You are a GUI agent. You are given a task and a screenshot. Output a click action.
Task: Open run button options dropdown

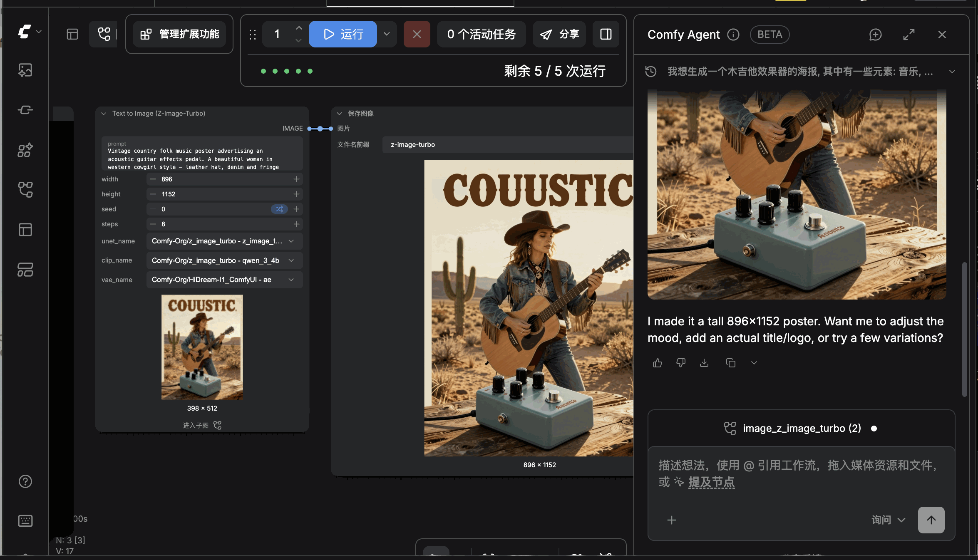pos(387,34)
